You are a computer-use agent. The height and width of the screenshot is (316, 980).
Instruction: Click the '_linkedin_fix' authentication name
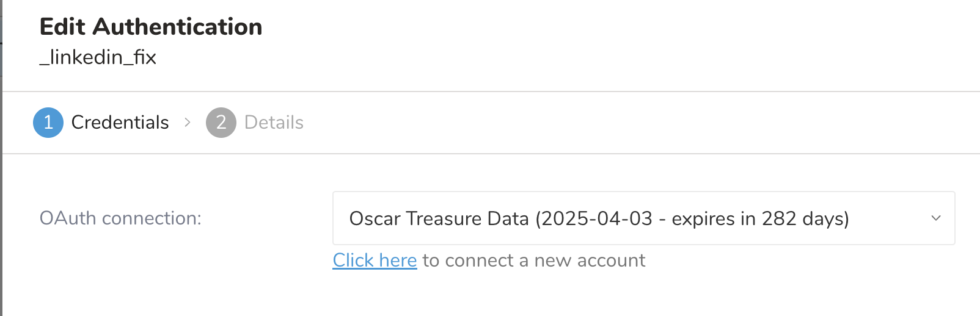tap(98, 57)
